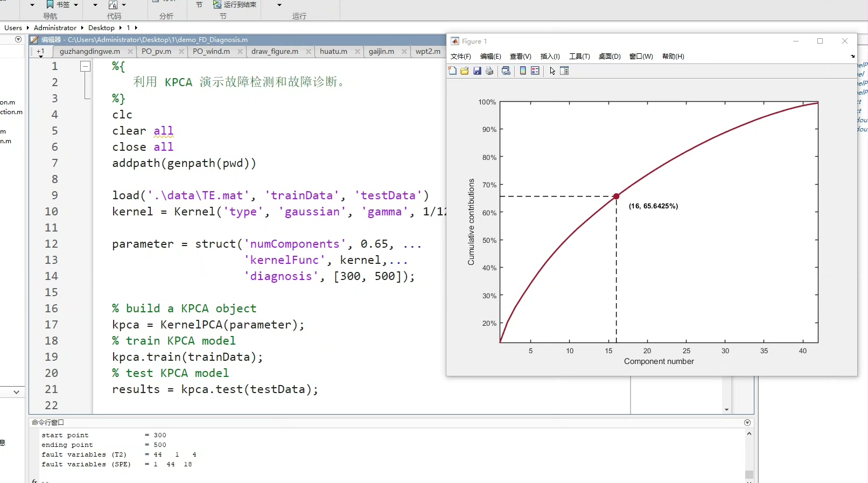Click Save Figure icon in Figure 1 toolbar

pyautogui.click(x=477, y=71)
